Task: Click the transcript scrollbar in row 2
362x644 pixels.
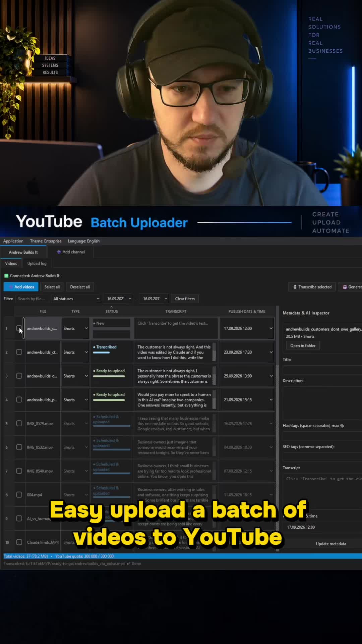Action: tap(214, 352)
